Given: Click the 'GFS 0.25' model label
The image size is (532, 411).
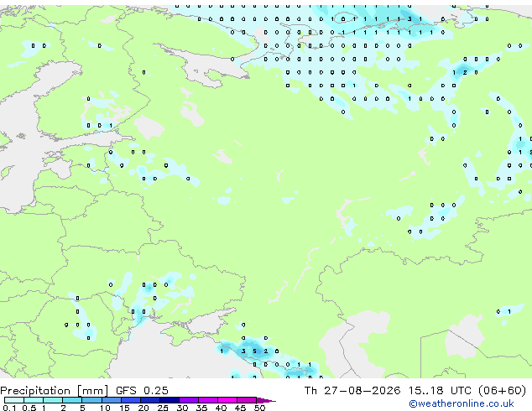Looking at the screenshot, I should 142,391.
